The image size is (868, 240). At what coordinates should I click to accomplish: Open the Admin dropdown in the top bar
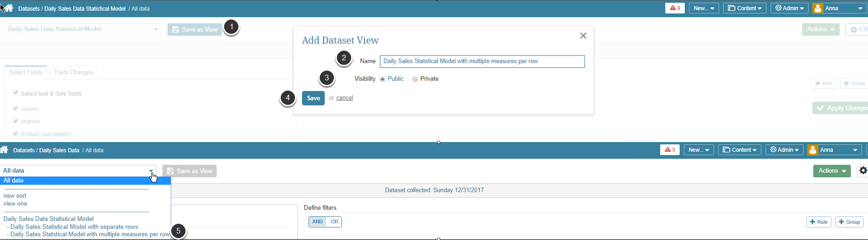coord(790,8)
